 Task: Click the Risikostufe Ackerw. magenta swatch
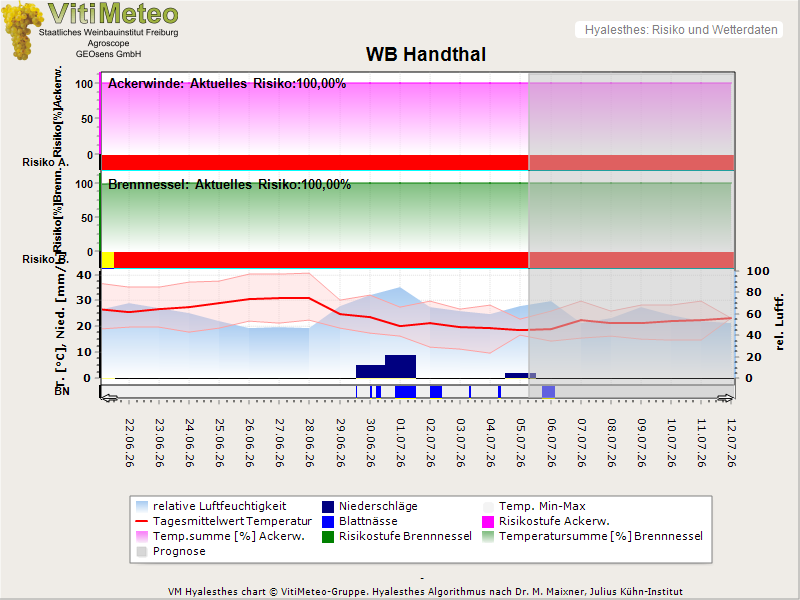point(488,521)
